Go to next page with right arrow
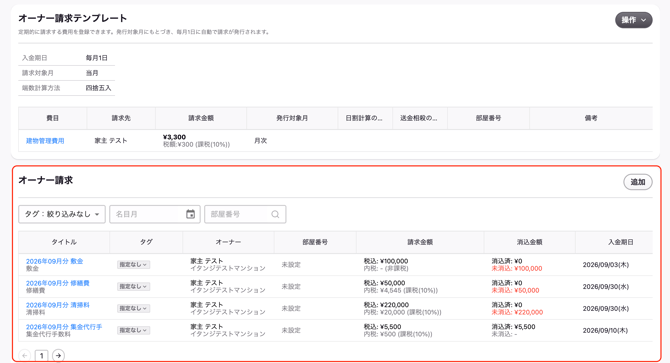 [58, 355]
